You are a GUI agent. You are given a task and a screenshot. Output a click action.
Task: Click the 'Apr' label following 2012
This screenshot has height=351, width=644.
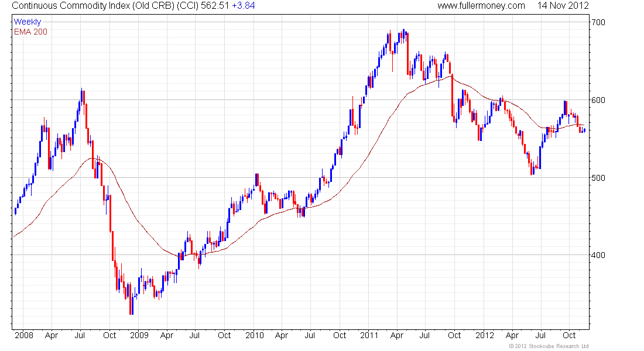[x=512, y=335]
